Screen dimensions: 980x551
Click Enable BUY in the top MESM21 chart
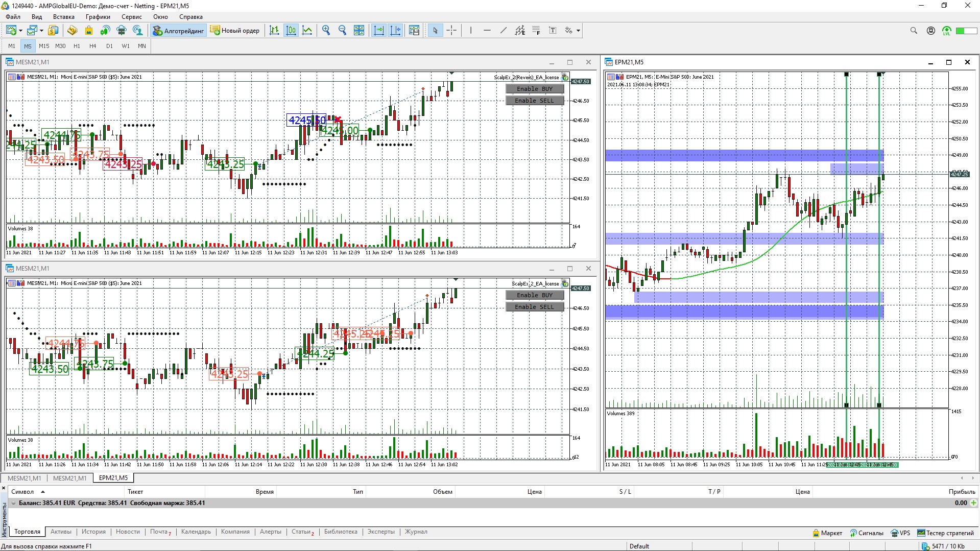click(535, 89)
